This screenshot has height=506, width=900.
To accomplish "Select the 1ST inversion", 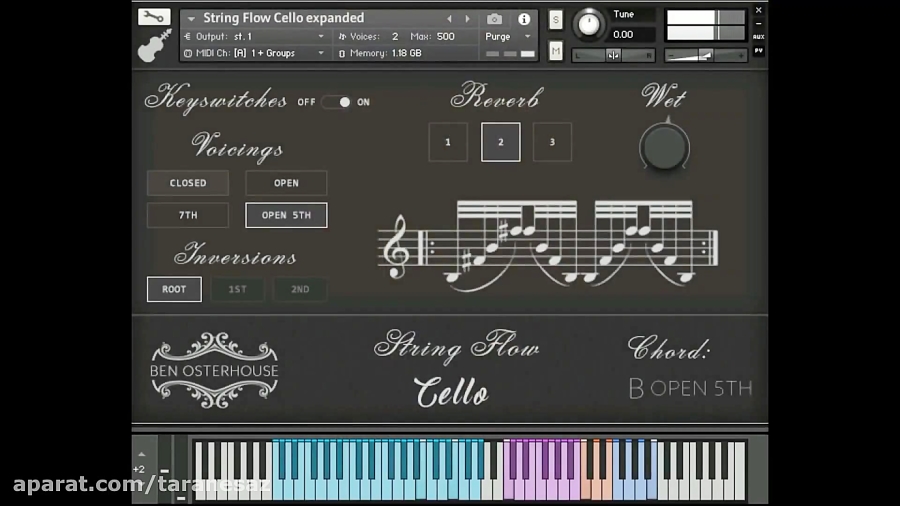I will 238,289.
